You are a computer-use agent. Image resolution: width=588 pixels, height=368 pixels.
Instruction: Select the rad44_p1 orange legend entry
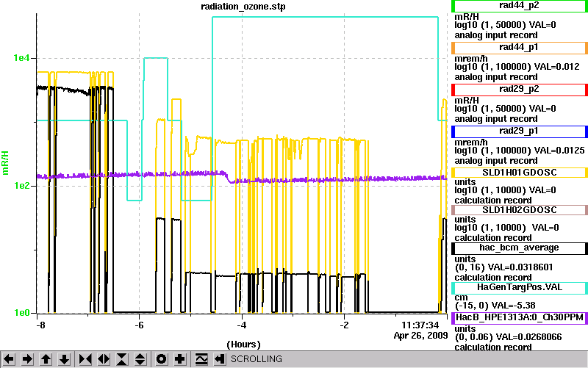519,48
